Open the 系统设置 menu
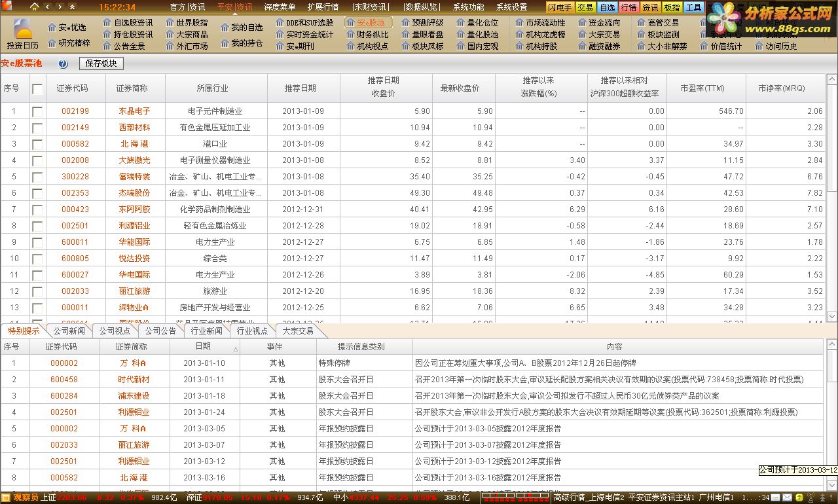The width and height of the screenshot is (838, 504). point(511,7)
